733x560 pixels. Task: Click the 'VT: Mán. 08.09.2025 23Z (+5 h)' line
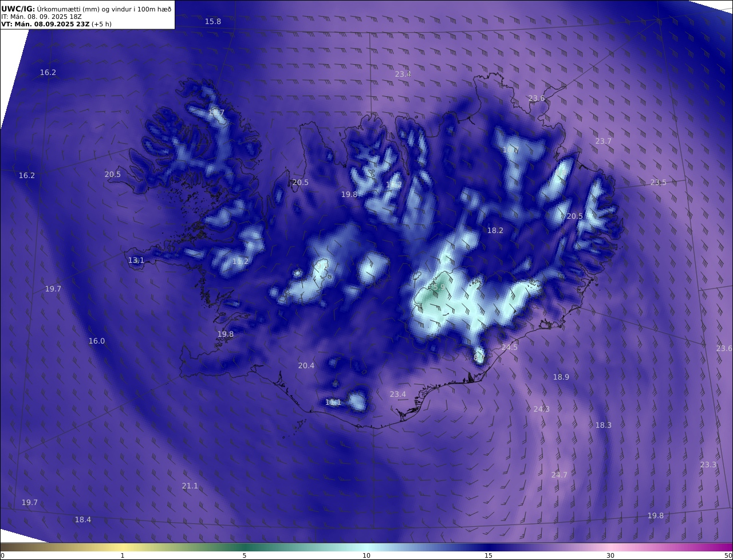pyautogui.click(x=56, y=24)
